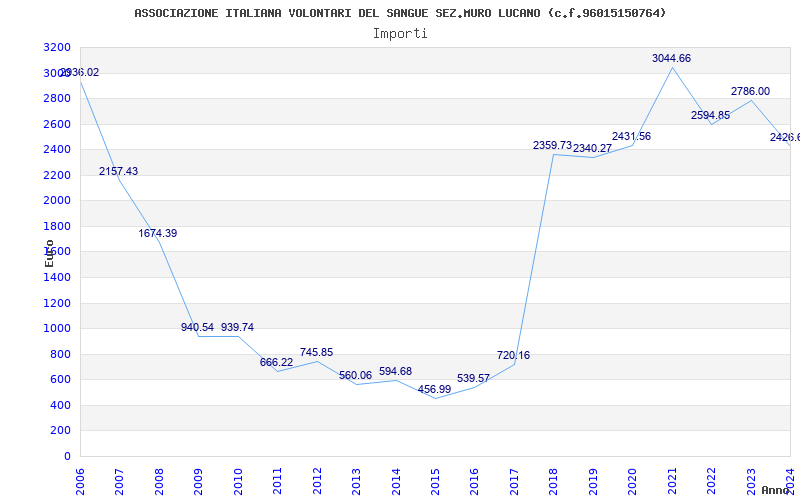
Task: Pick the 2340.27 data label
Action: (x=592, y=148)
